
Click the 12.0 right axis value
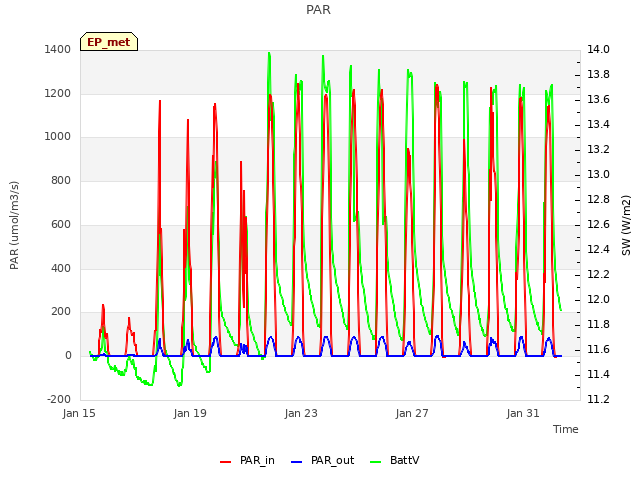pos(598,299)
